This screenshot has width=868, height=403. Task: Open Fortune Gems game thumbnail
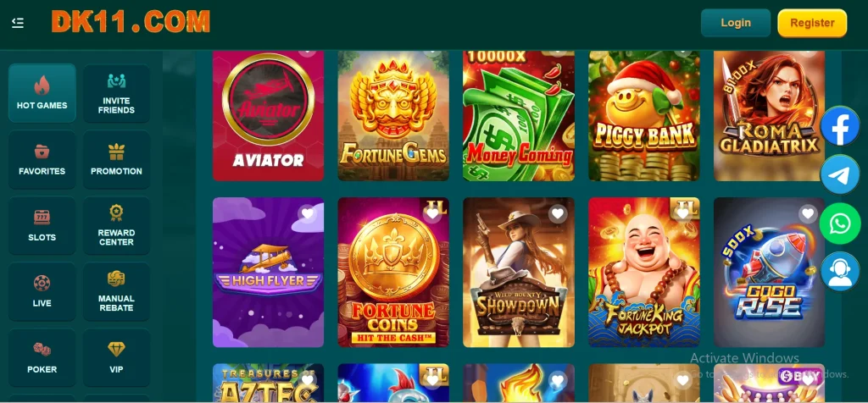[x=393, y=115]
